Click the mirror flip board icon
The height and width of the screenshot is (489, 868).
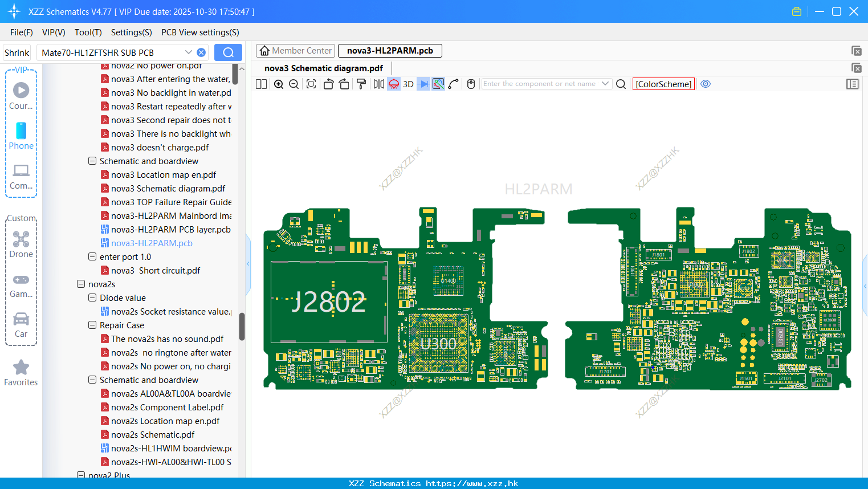click(x=378, y=84)
